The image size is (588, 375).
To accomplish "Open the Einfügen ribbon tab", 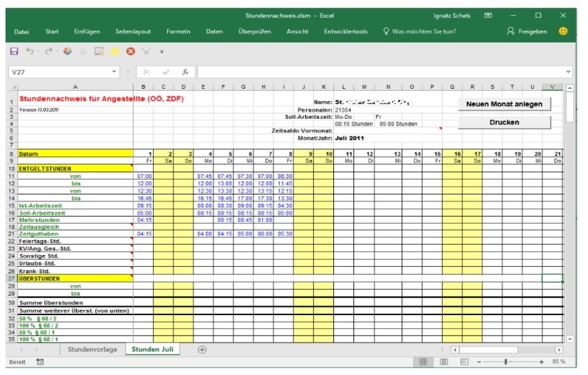I will [x=87, y=31].
